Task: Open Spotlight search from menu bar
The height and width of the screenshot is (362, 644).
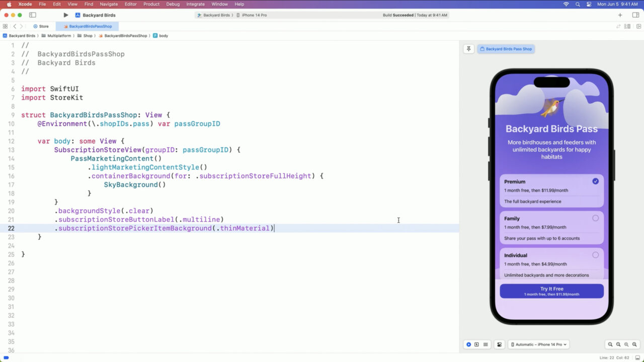Action: coord(577,4)
